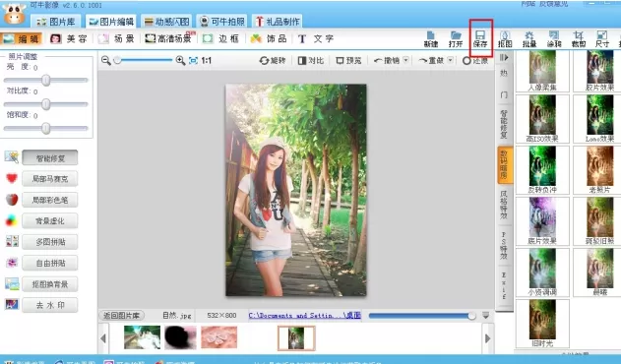Image resolution: width=621 pixels, height=364 pixels.
Task: Click the 保存 (Save) disk icon
Action: [x=480, y=39]
